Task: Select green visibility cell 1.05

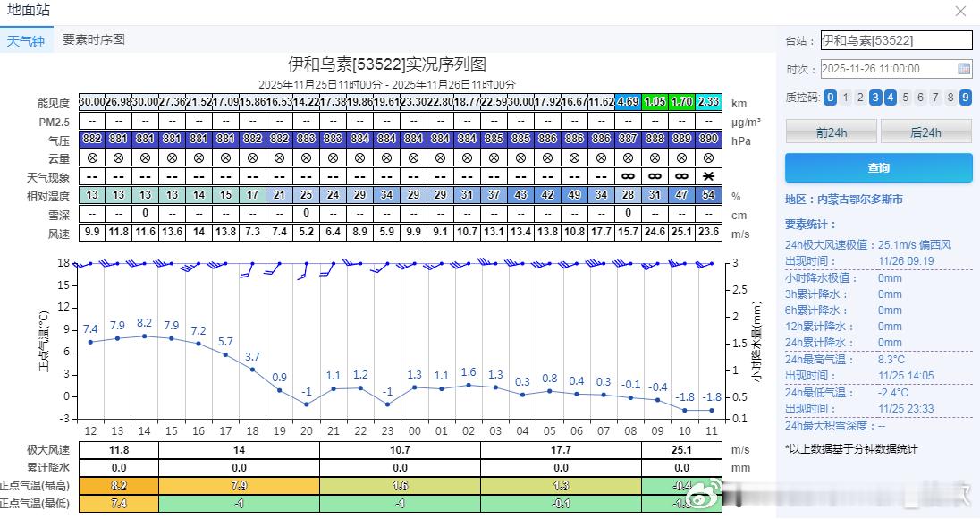Action: [x=655, y=102]
